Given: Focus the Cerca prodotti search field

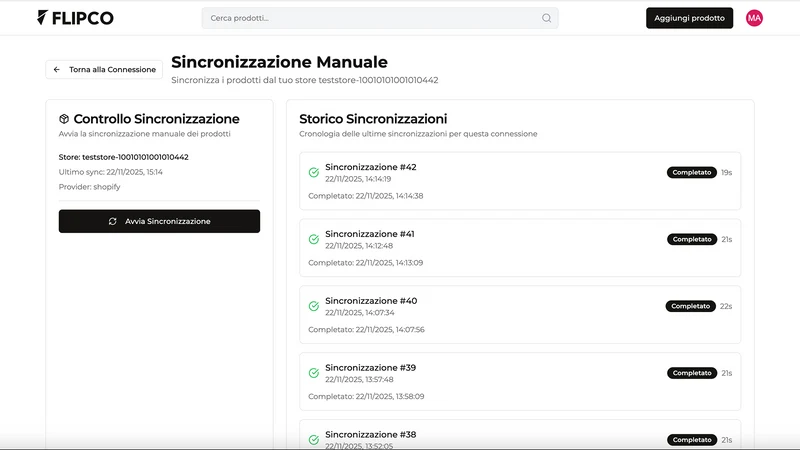Looking at the screenshot, I should 380,18.
